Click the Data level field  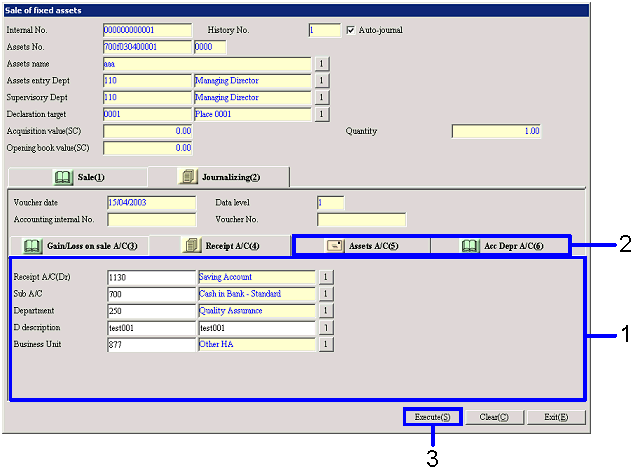(331, 203)
